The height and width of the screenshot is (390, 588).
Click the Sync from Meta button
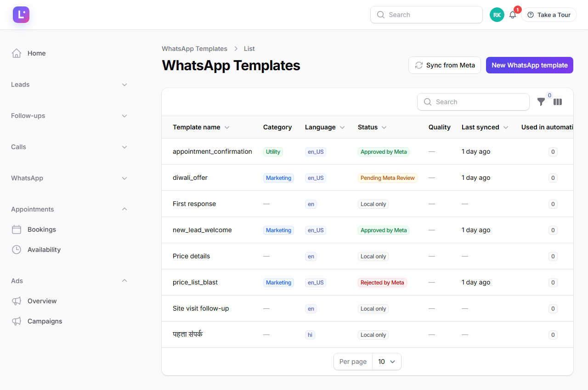[445, 65]
